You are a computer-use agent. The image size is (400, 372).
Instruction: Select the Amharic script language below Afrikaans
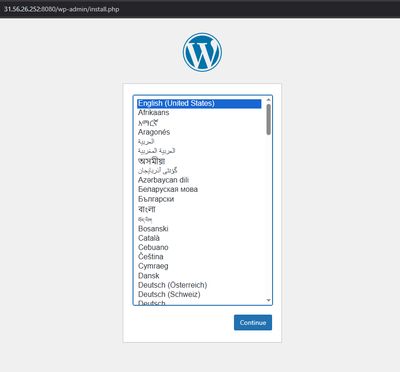pos(199,122)
